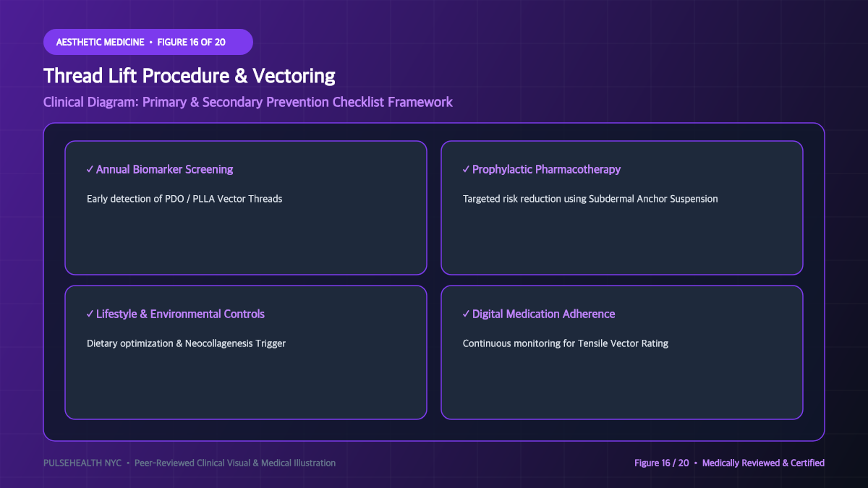The height and width of the screenshot is (488, 868).
Task: Click the Medically Reviewed & Certified footer note
Action: point(729,463)
